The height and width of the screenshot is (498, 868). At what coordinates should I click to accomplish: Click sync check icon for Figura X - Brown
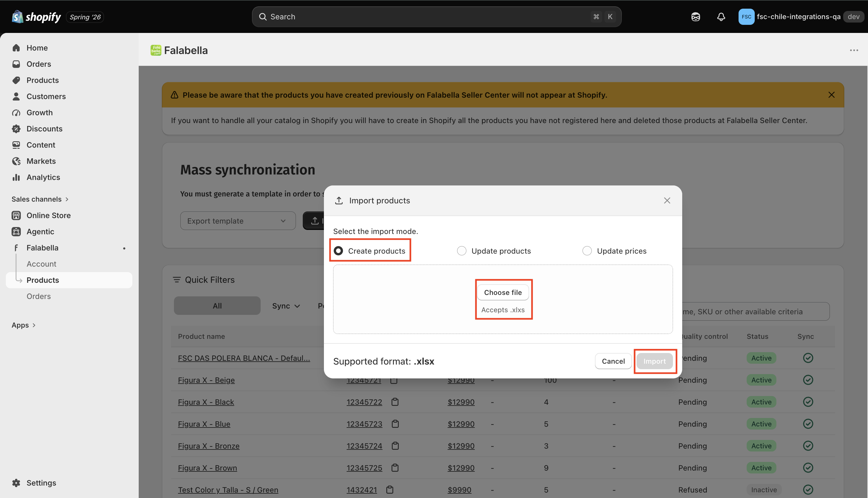[x=808, y=468]
